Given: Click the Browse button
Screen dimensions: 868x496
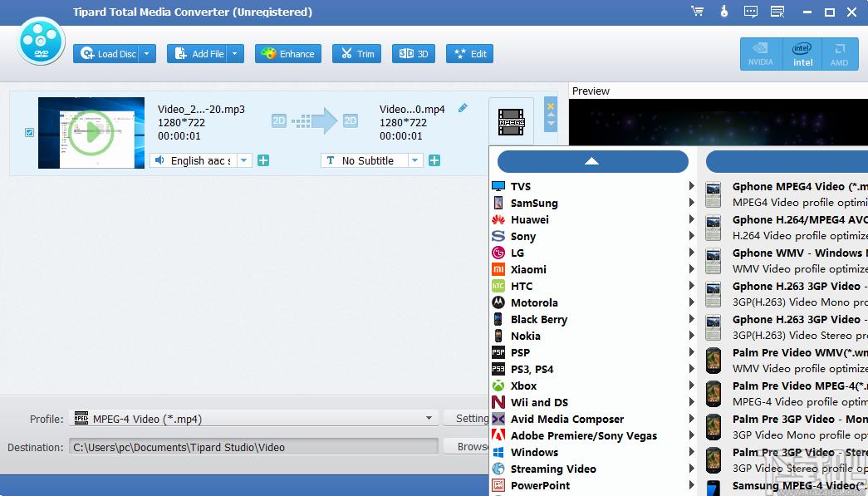Looking at the screenshot, I should [467, 446].
